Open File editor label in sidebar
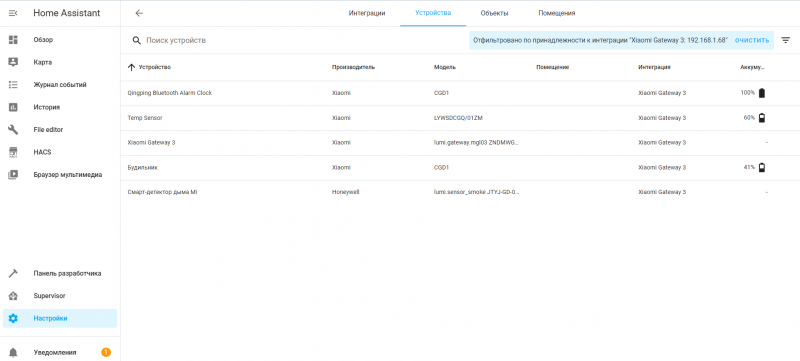This screenshot has height=361, width=800. point(48,130)
